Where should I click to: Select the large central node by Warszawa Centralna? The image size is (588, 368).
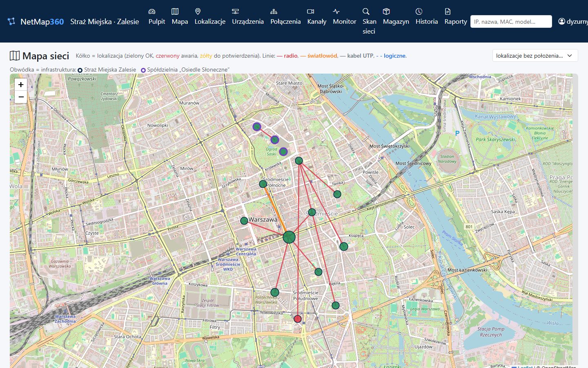click(x=289, y=237)
